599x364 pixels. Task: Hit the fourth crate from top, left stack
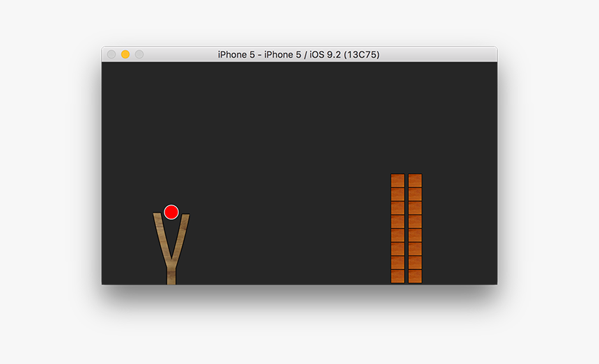[398, 221]
